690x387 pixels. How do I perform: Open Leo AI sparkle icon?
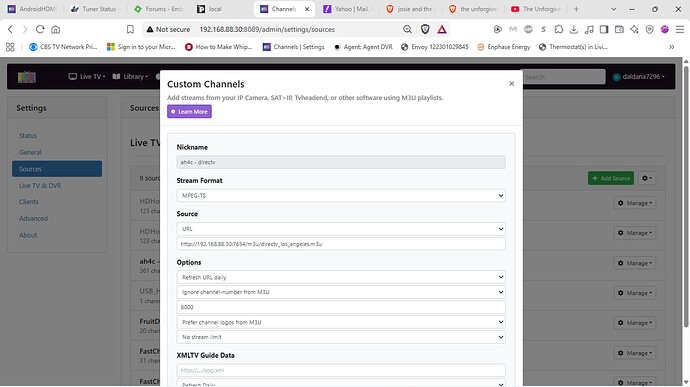pos(634,29)
